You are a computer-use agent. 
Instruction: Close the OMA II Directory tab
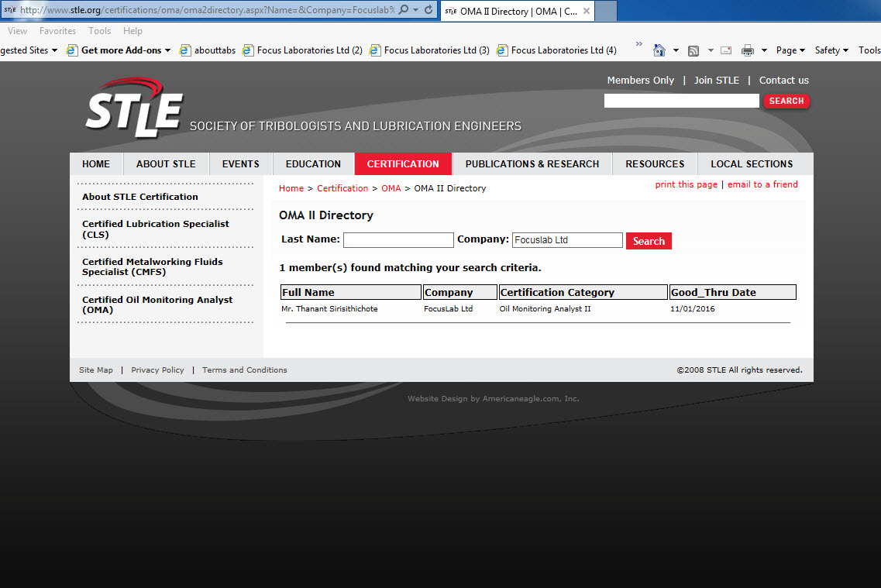(587, 11)
